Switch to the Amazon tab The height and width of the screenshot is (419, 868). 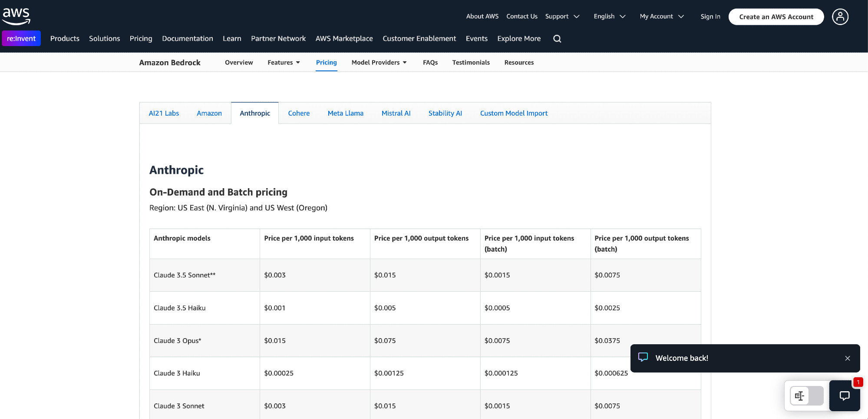[209, 113]
